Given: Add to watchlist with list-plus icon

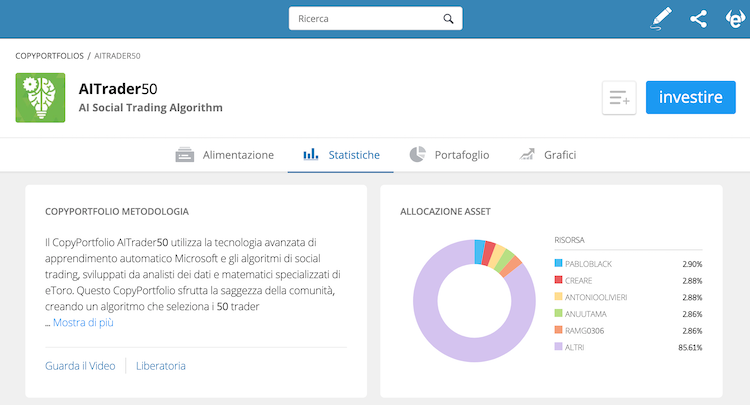Looking at the screenshot, I should coord(619,98).
